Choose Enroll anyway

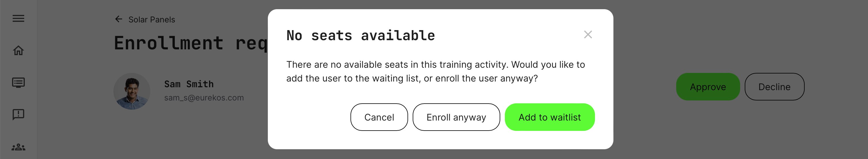point(456,117)
